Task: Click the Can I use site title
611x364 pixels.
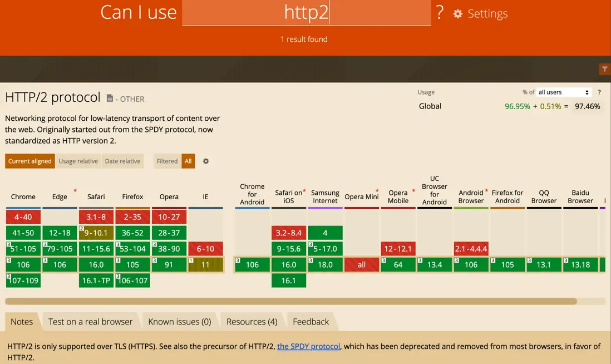Action: (139, 12)
